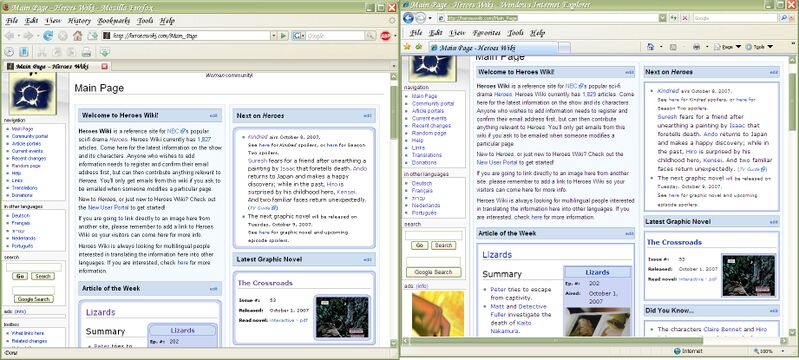799x360 pixels.
Task: Open the Recent changes link in Firefox's sidebar
Action: pos(29,159)
